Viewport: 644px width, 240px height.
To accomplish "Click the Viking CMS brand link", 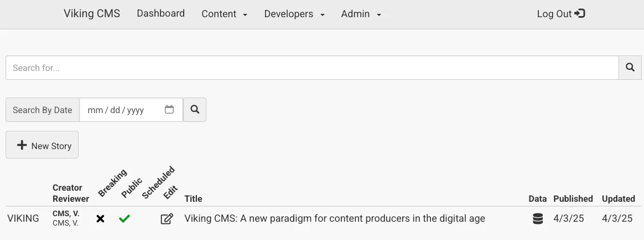I will (x=92, y=13).
